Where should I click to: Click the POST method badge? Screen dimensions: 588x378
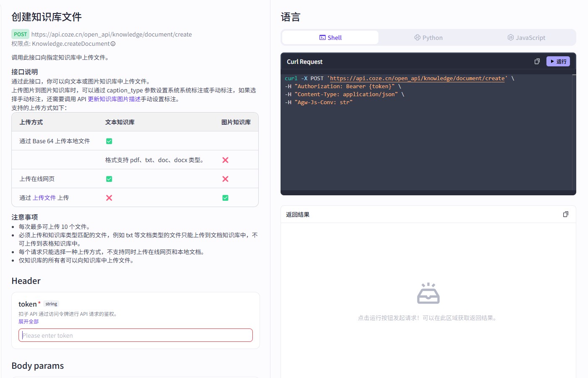20,34
